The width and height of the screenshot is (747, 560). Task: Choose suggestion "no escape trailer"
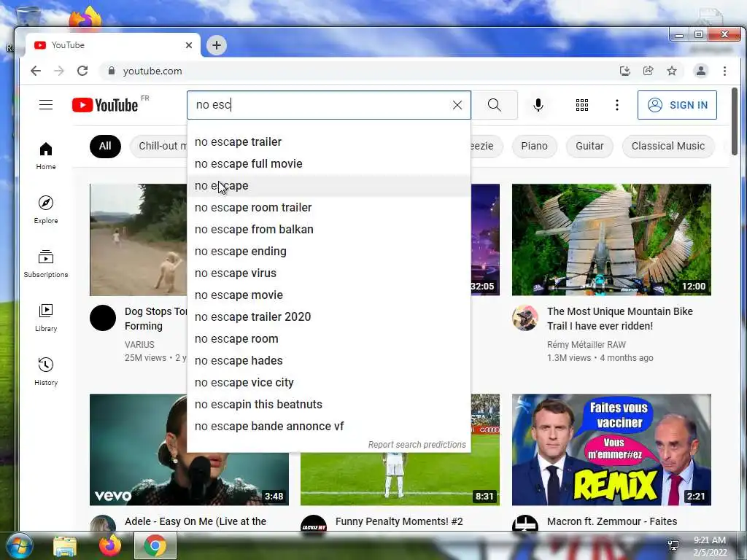329,142
